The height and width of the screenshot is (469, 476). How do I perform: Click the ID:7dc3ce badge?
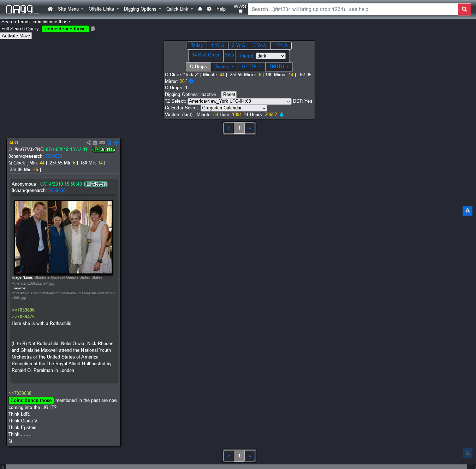pos(96,184)
